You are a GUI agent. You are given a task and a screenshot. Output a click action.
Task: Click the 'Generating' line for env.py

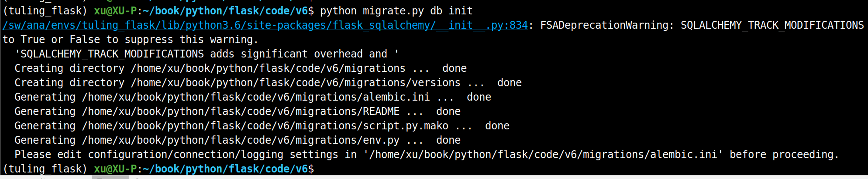238,141
